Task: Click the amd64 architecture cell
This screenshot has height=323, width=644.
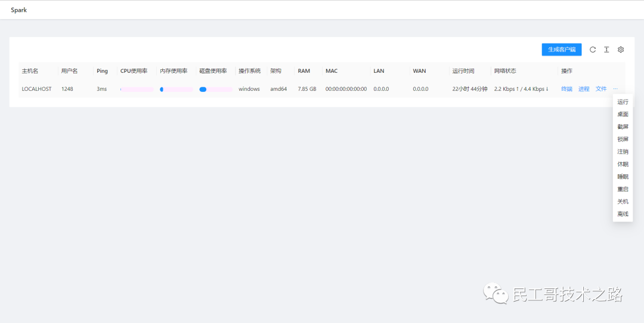Action: [278, 89]
